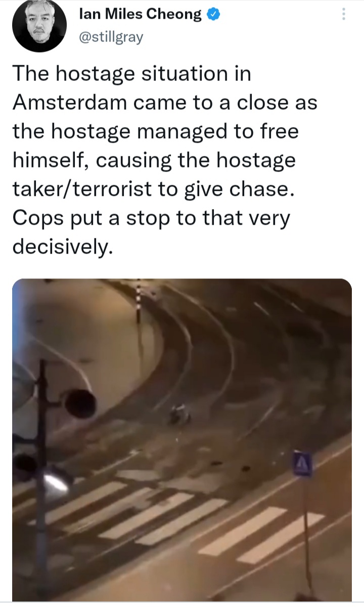364x612 pixels.
Task: Select the word Amsterdam in the tweet
Action: click(69, 102)
